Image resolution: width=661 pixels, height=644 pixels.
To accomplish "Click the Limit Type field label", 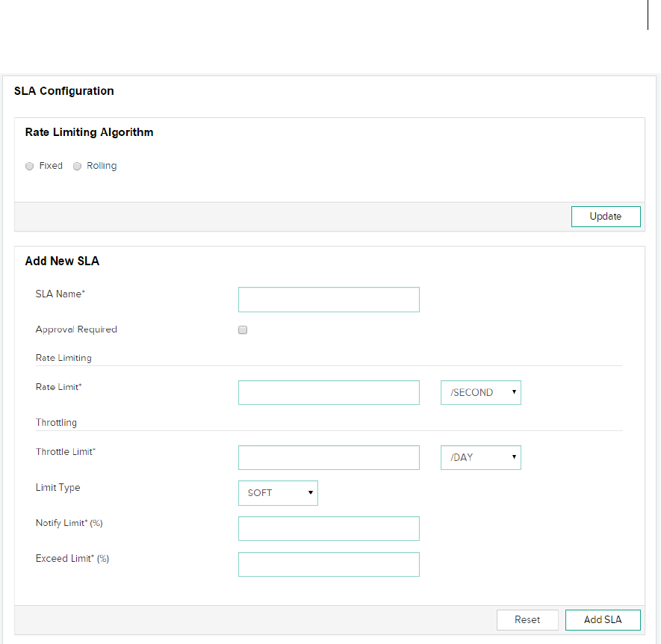I will pos(58,488).
